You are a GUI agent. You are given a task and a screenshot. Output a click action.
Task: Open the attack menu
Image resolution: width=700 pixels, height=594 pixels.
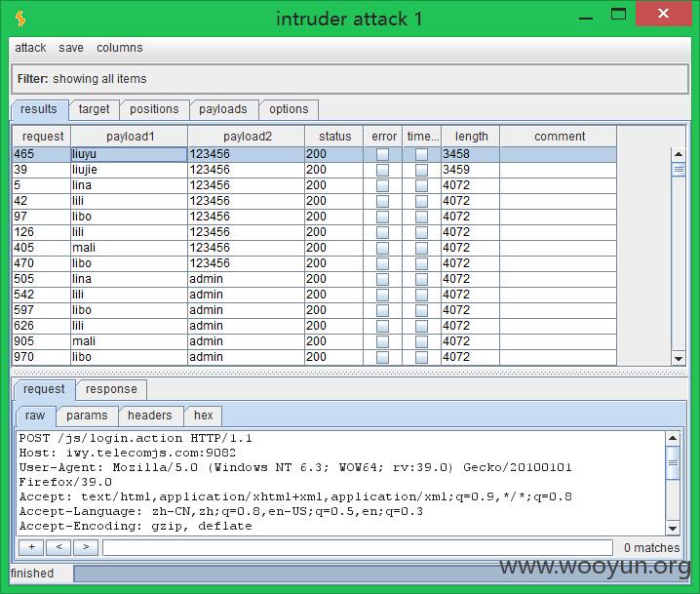point(30,48)
